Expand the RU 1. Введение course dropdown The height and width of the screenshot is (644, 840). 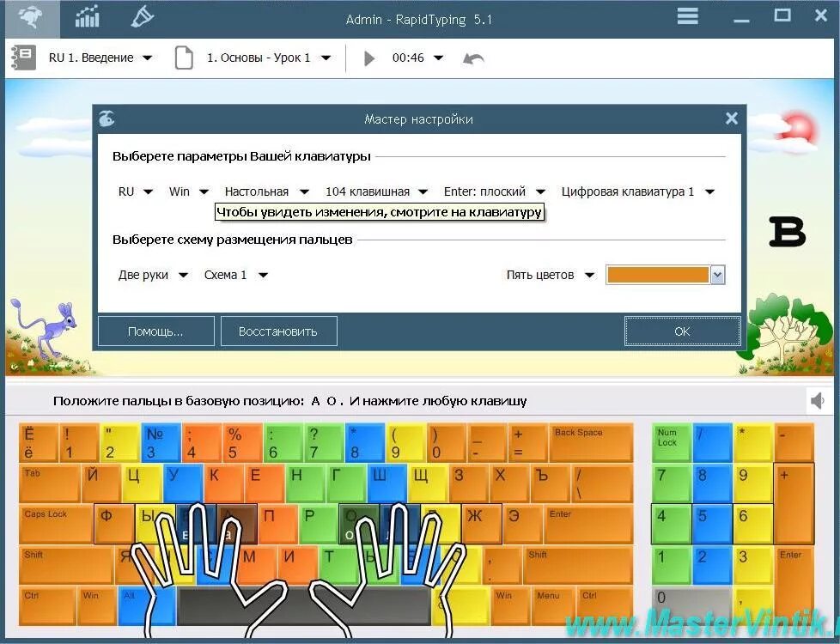pos(100,58)
